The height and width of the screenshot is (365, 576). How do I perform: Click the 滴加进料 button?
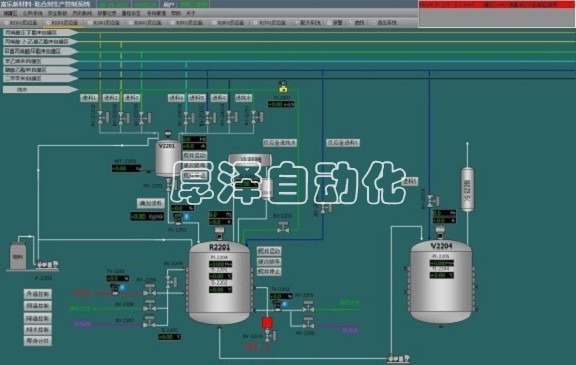[151, 203]
